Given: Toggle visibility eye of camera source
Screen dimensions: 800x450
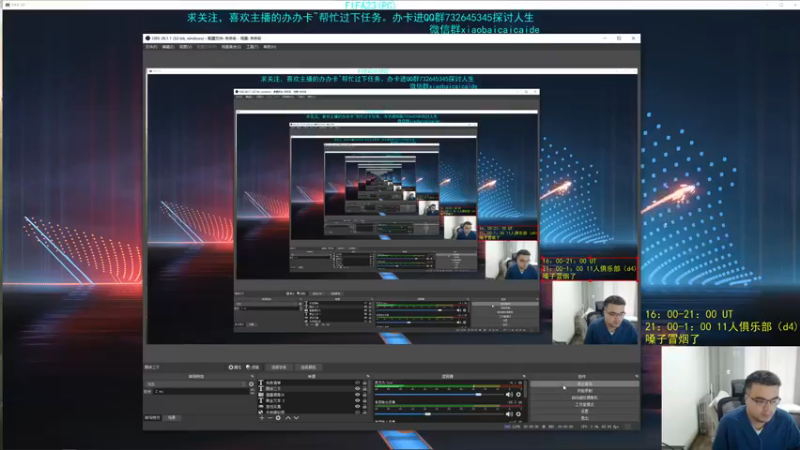Looking at the screenshot, I should 358,394.
